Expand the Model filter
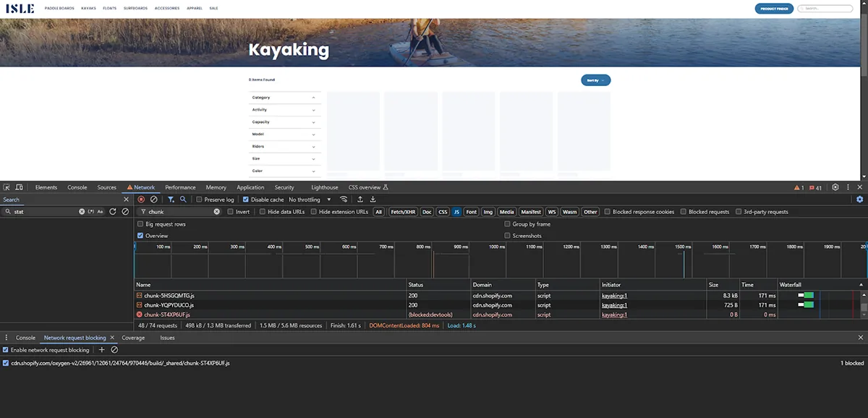Viewport: 868px width, 418px height. (285, 135)
